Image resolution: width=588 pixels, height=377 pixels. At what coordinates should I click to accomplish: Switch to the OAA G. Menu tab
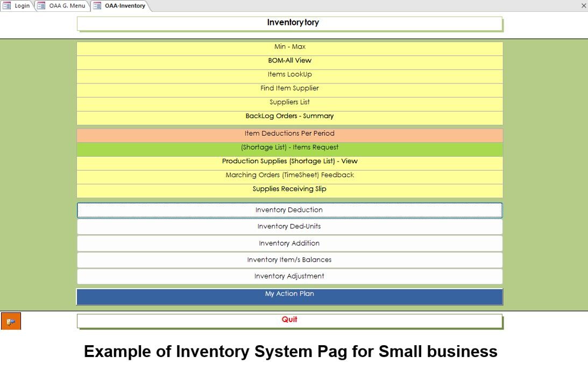[x=62, y=6]
